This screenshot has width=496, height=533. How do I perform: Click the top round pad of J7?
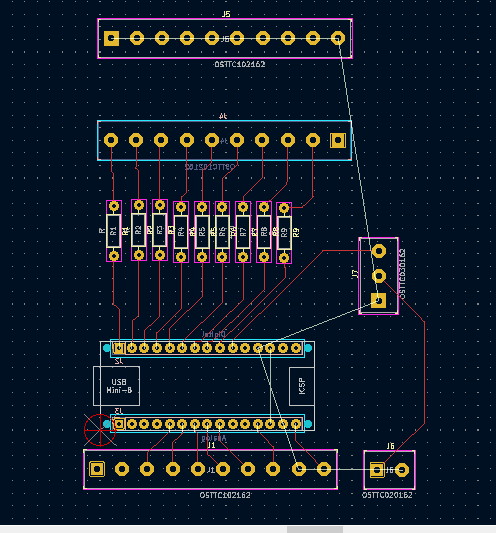[x=379, y=251]
